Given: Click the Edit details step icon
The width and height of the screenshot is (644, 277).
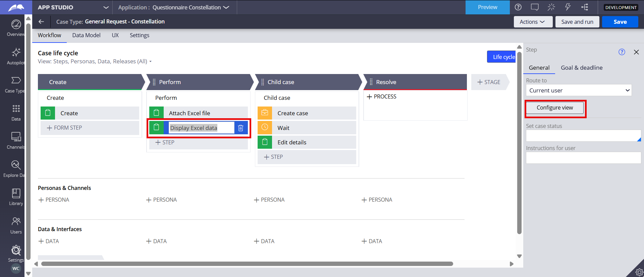Looking at the screenshot, I should coord(265,142).
